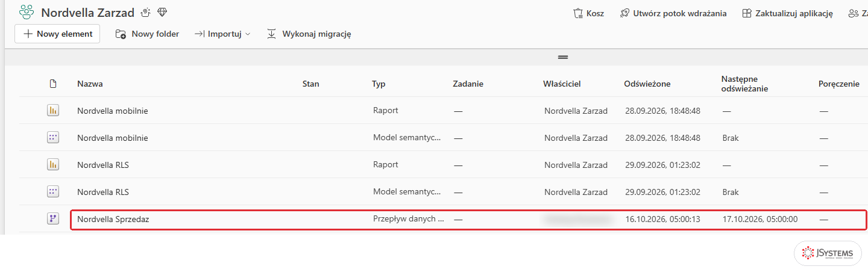
Task: Click refresh time 16.10.2026, 05:00:13
Action: coord(663,219)
